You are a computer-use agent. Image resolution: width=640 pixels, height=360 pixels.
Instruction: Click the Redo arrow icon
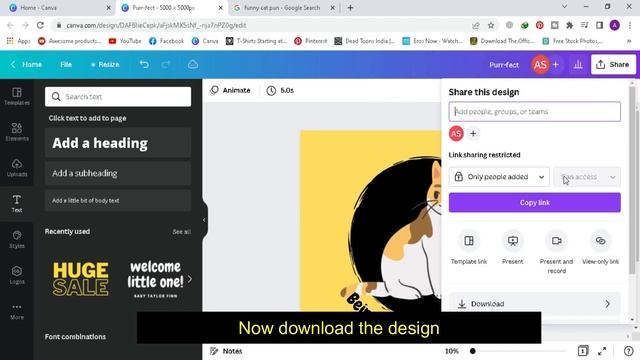(x=166, y=64)
